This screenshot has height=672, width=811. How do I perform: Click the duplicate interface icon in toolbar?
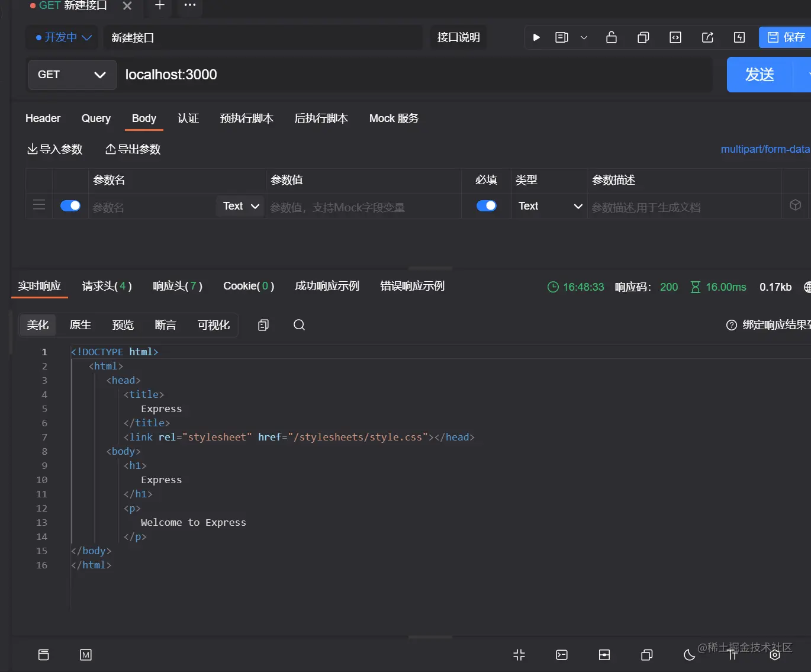[x=643, y=37]
